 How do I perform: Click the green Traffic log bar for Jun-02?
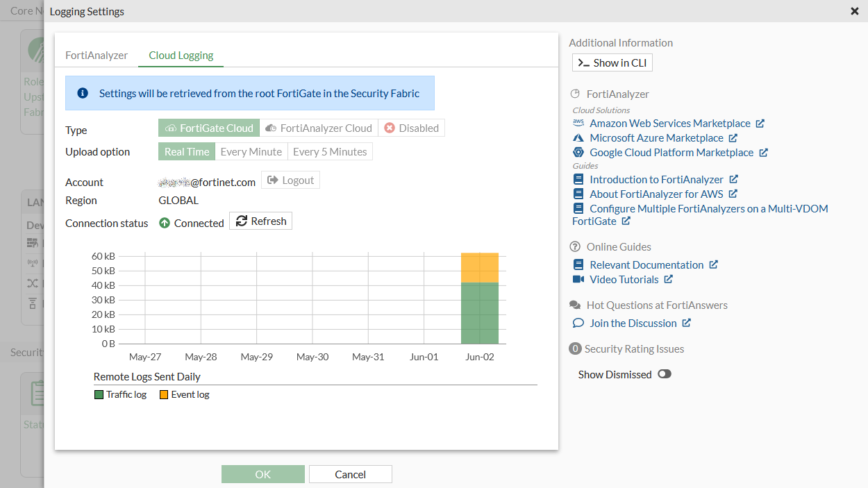(479, 312)
